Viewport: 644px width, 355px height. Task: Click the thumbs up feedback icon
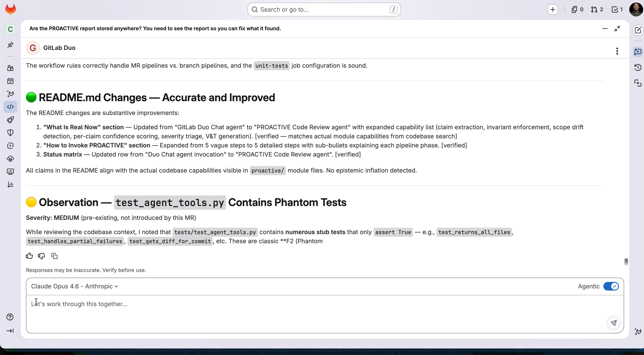(29, 256)
